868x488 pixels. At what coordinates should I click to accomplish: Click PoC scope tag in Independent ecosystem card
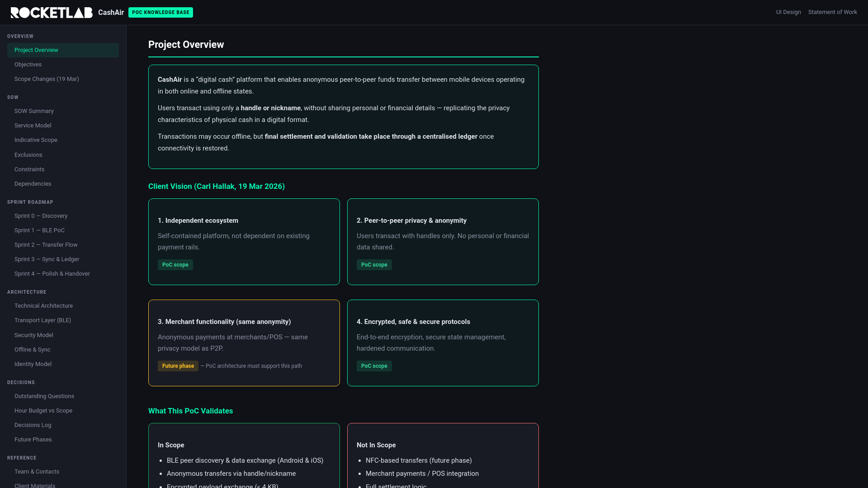point(175,265)
